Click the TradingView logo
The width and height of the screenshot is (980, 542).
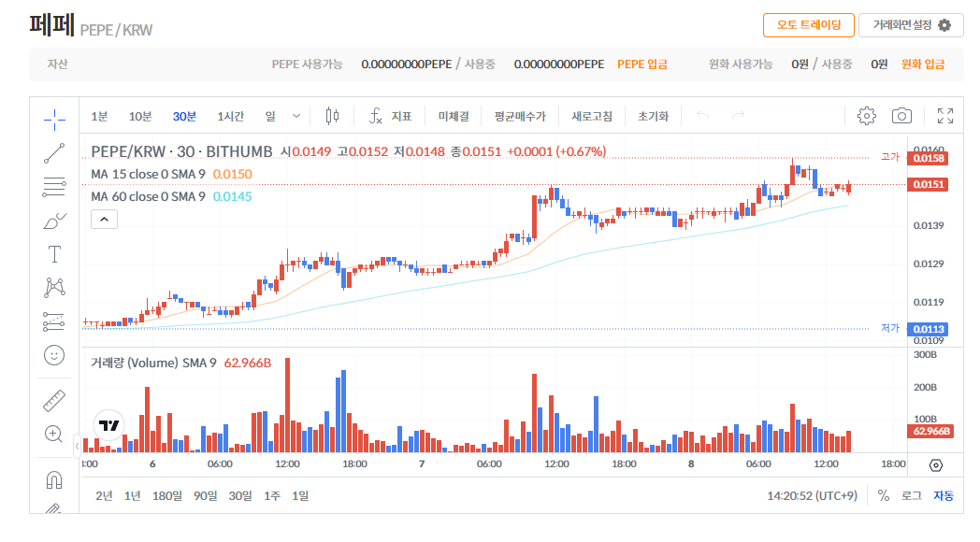pyautogui.click(x=108, y=425)
